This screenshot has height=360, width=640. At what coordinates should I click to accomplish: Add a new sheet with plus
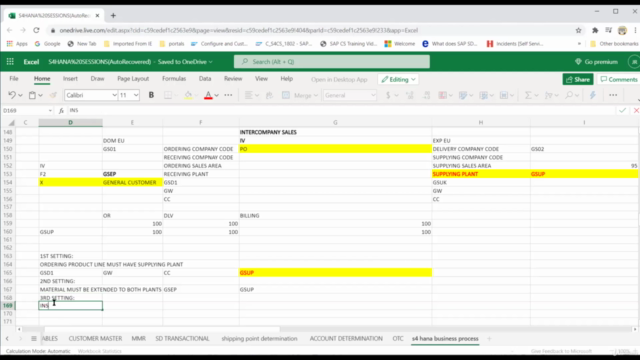tap(489, 338)
